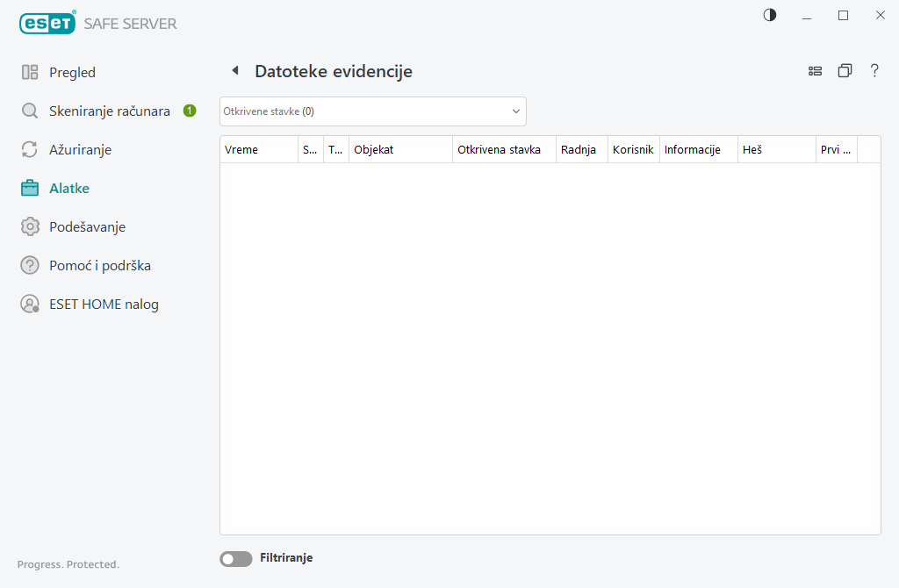Click the Objekat column header
This screenshot has height=588, width=899.
coord(399,150)
